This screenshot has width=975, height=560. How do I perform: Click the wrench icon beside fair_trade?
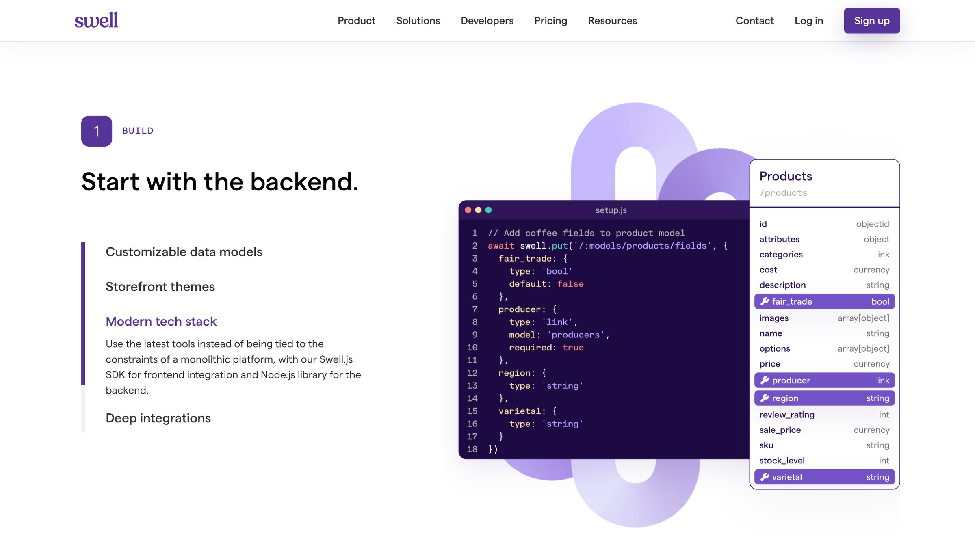coord(765,301)
